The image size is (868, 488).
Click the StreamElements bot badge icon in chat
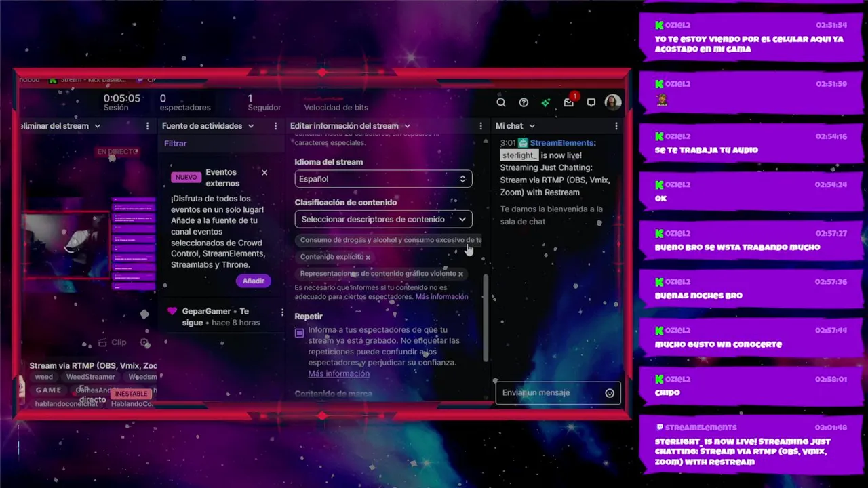tap(523, 143)
